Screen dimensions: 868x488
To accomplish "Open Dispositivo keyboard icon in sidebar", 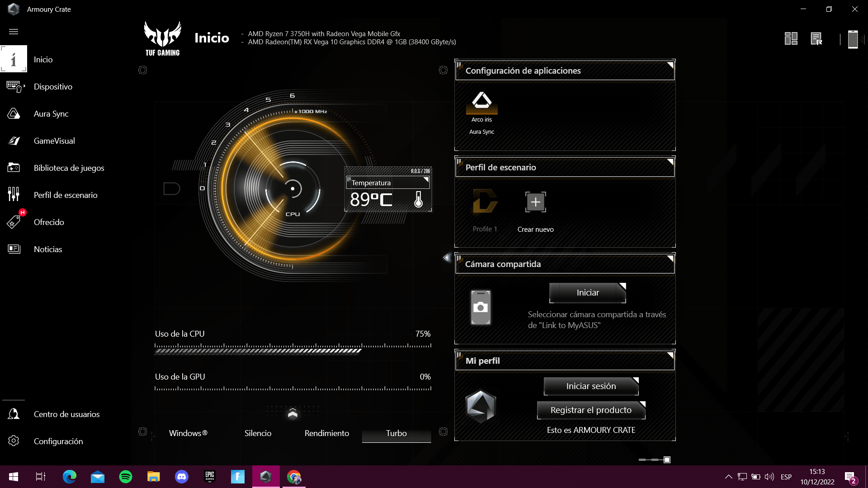I will (14, 86).
